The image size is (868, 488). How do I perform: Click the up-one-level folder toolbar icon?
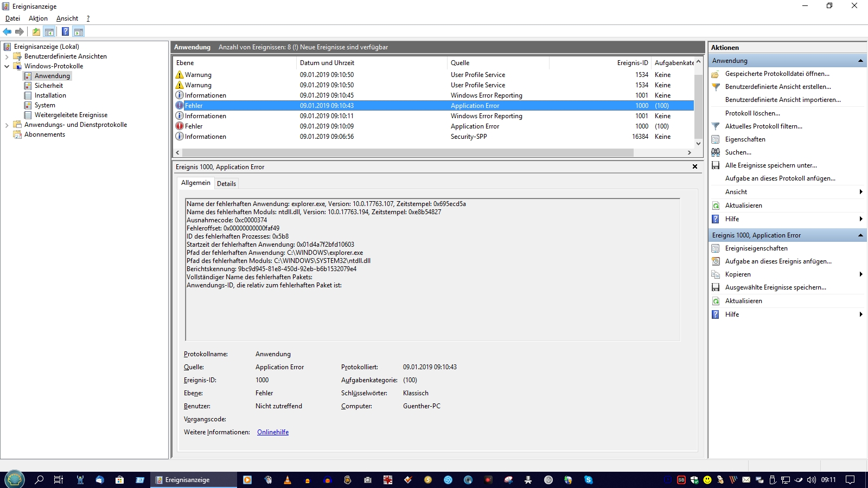[x=36, y=31]
